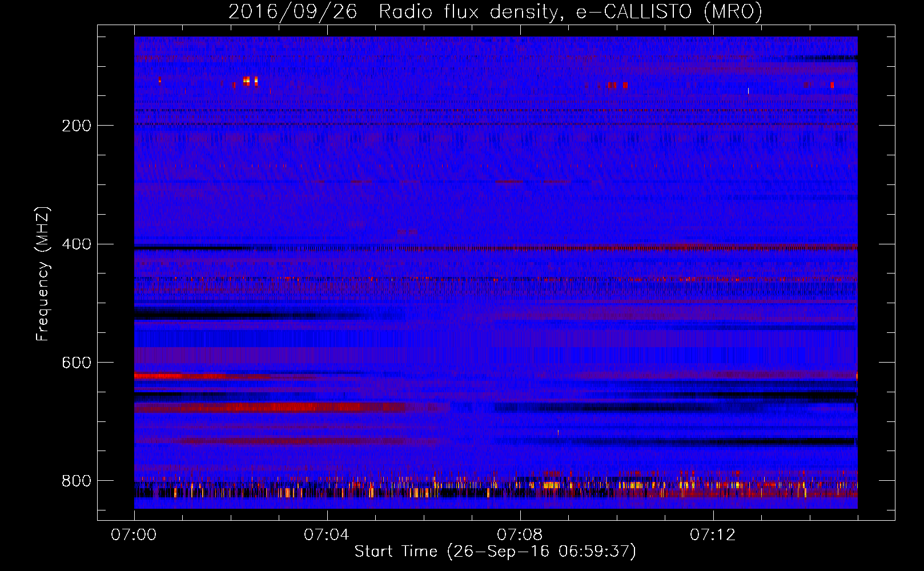Click the '07:12' time tick label
Viewport: 924px width, 571px height.
pyautogui.click(x=713, y=535)
